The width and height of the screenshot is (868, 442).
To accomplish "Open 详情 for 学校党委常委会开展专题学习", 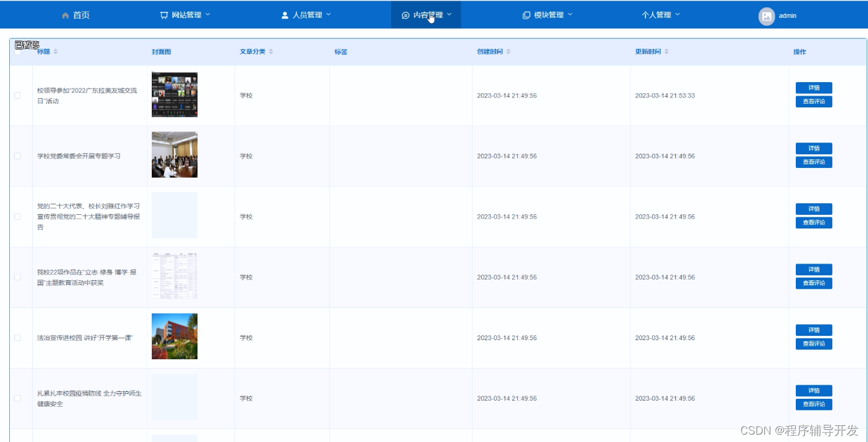I will point(814,148).
